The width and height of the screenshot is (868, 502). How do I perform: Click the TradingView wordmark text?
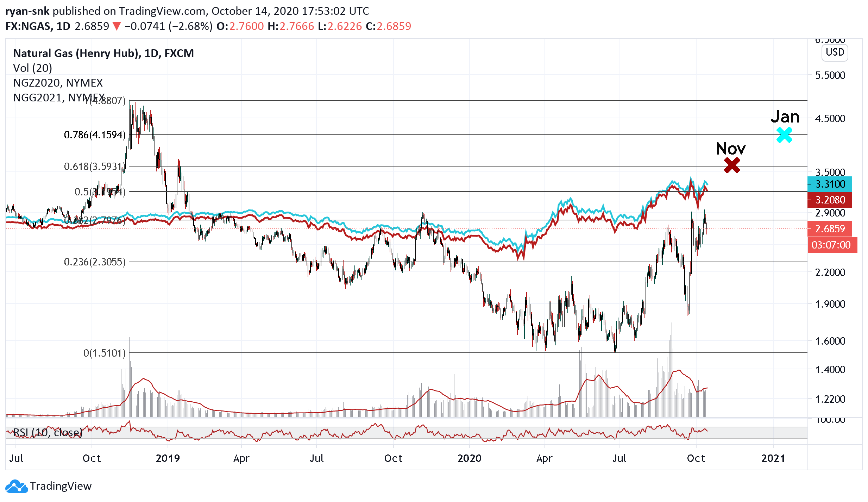(x=61, y=486)
